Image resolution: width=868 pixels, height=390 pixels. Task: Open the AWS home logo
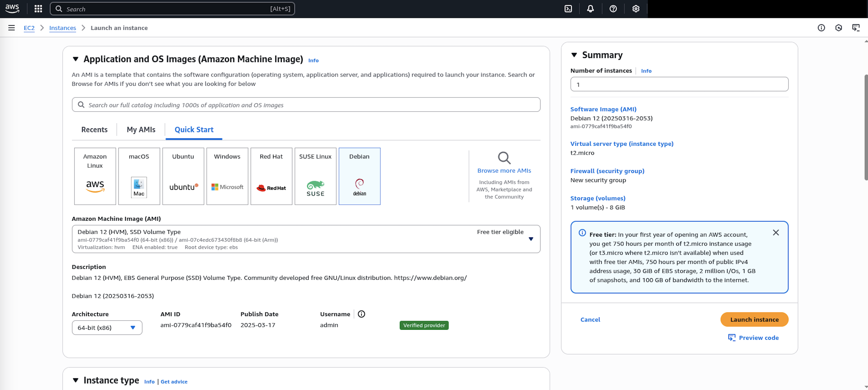12,8
